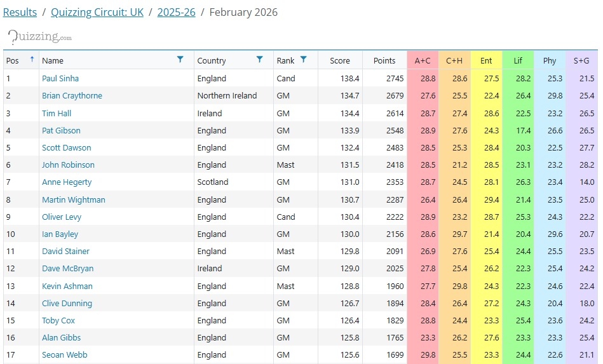Open Anne Hegerty's player profile

tap(67, 182)
